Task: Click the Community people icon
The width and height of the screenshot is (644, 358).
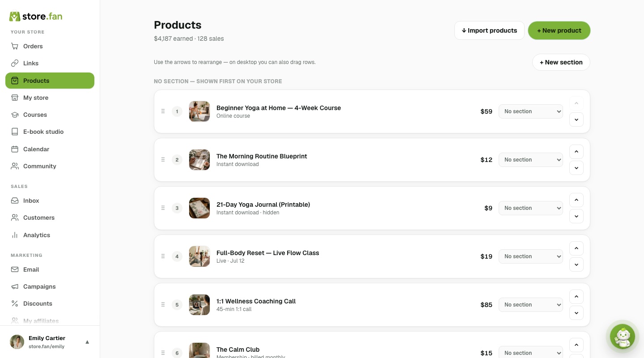Action: (x=15, y=166)
